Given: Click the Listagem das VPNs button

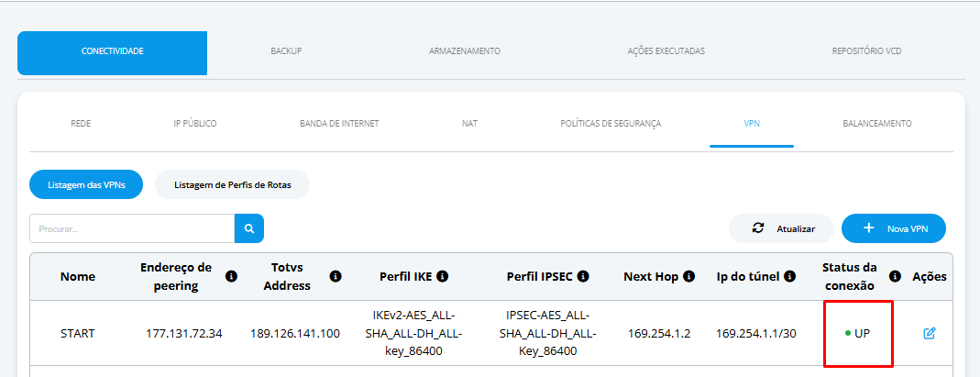Looking at the screenshot, I should pos(86,184).
